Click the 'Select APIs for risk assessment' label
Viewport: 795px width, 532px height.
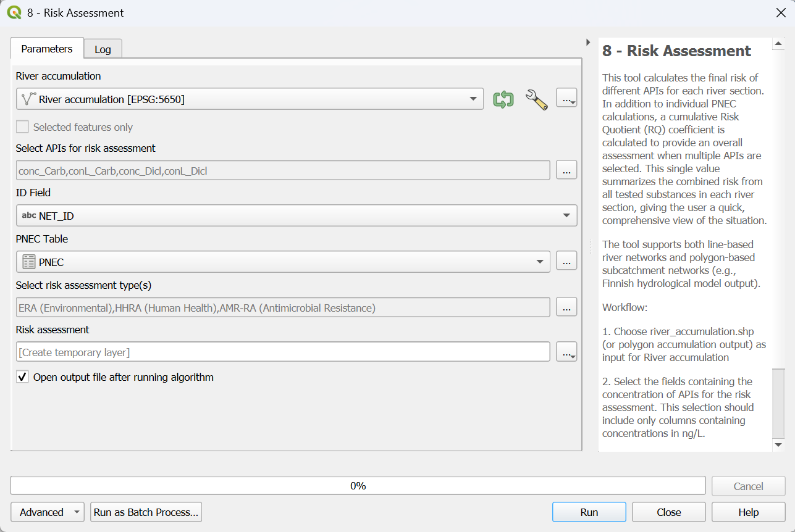(86, 148)
